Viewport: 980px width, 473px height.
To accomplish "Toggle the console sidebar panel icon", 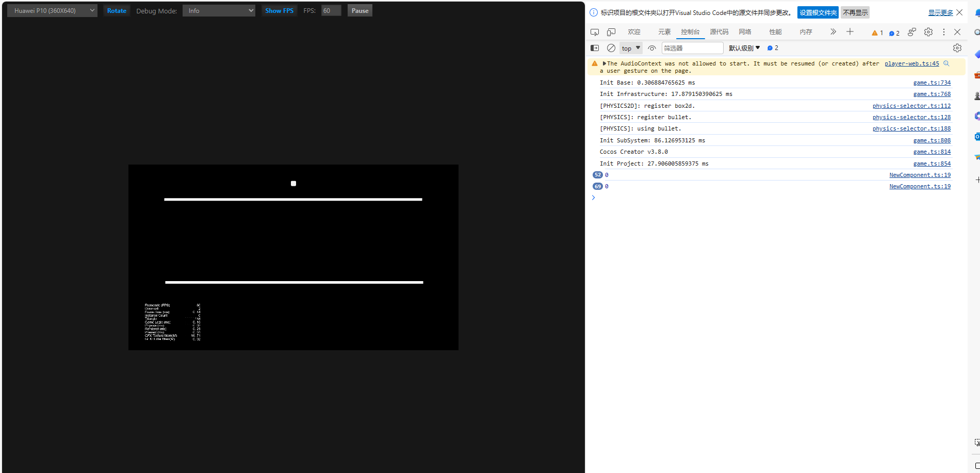I will (595, 48).
